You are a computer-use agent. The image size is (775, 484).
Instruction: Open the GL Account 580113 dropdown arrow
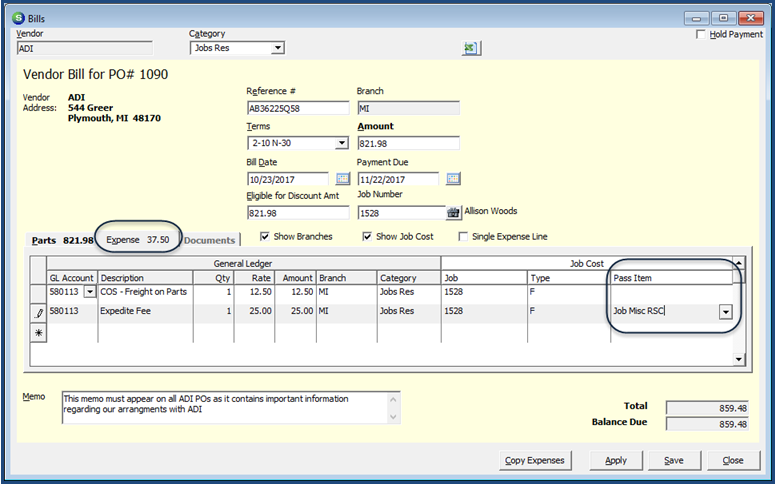coord(90,292)
